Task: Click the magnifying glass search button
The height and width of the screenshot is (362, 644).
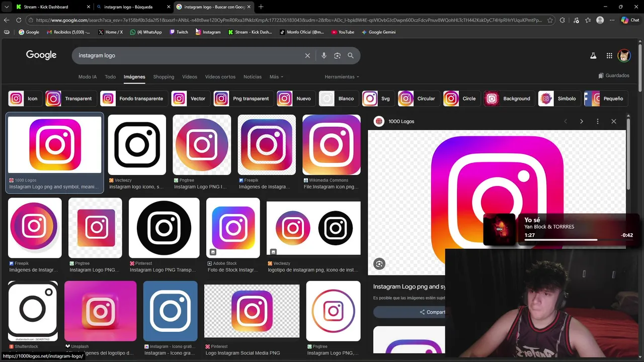Action: pyautogui.click(x=351, y=56)
